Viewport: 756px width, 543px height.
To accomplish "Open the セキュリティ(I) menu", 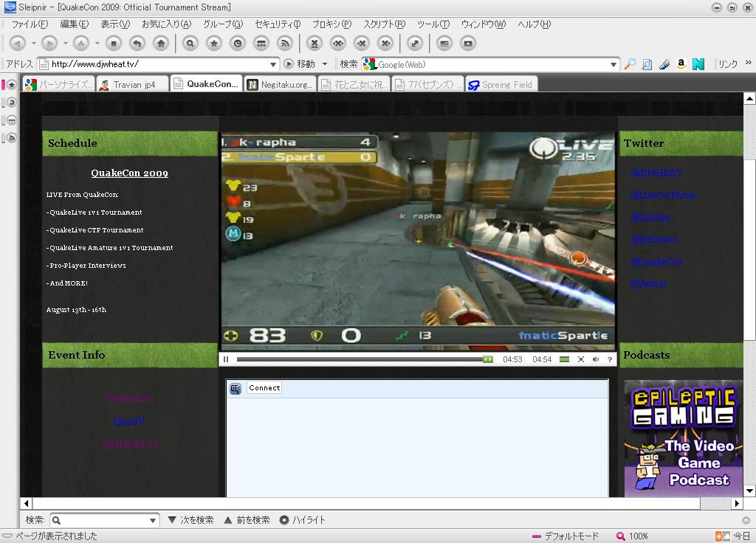I will coord(278,24).
